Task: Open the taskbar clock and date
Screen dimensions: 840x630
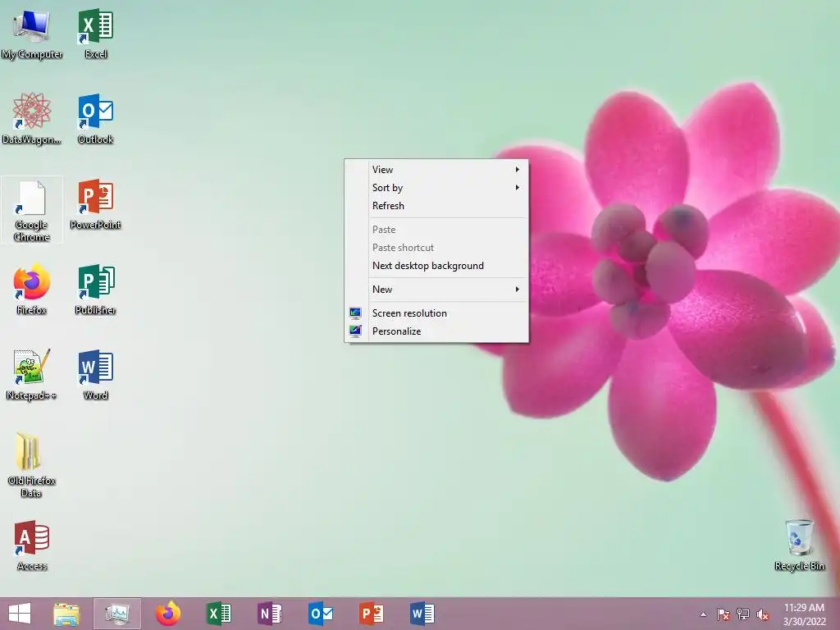Action: pos(804,614)
